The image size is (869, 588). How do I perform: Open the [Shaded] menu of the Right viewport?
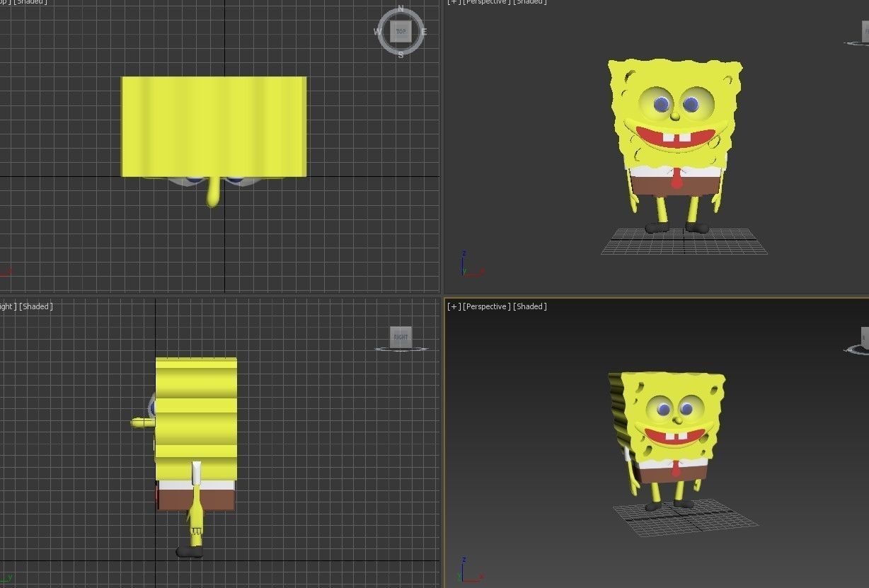point(36,306)
